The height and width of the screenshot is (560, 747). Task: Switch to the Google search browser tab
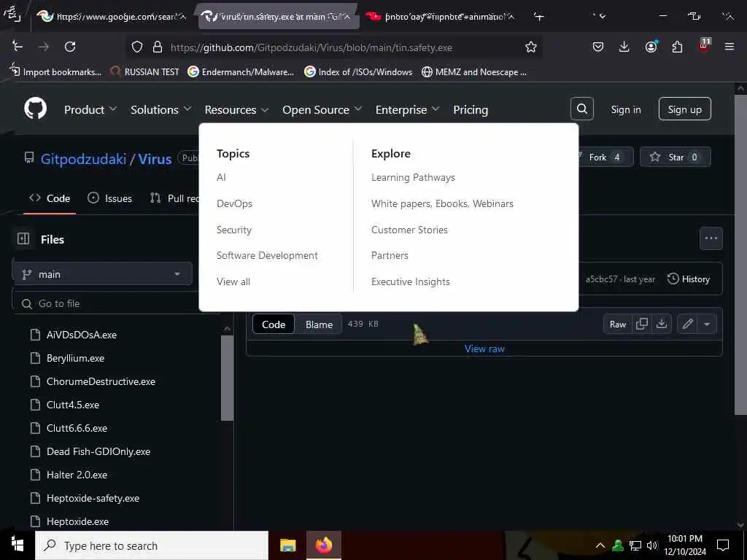113,17
